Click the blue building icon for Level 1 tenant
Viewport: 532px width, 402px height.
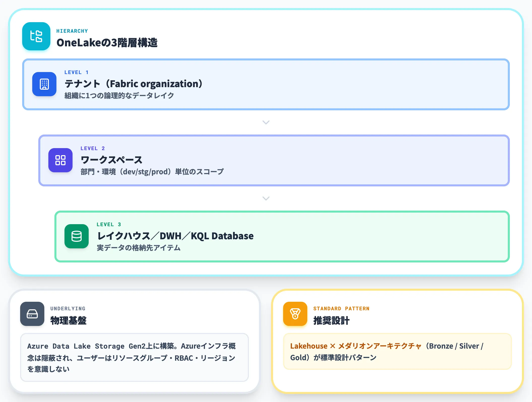tap(44, 84)
